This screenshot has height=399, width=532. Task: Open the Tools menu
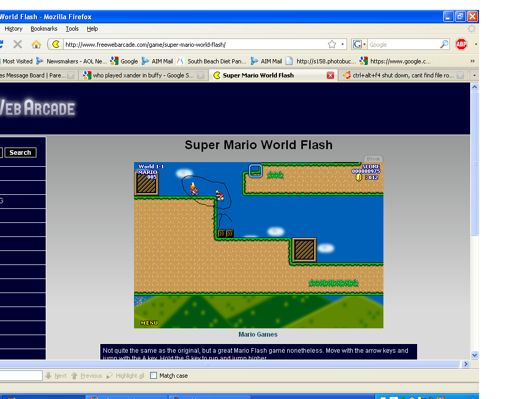pos(72,29)
